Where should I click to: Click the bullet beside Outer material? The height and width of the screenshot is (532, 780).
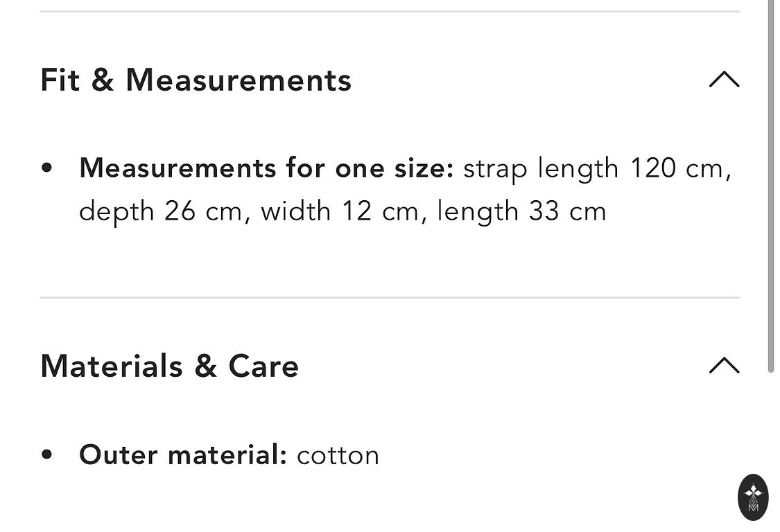pyautogui.click(x=47, y=455)
